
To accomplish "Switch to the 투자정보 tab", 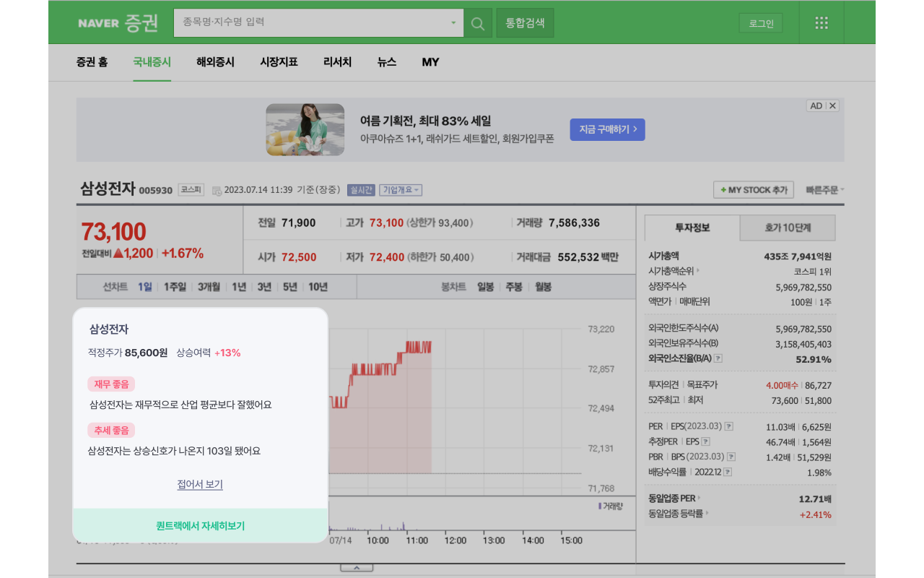I will 692,228.
